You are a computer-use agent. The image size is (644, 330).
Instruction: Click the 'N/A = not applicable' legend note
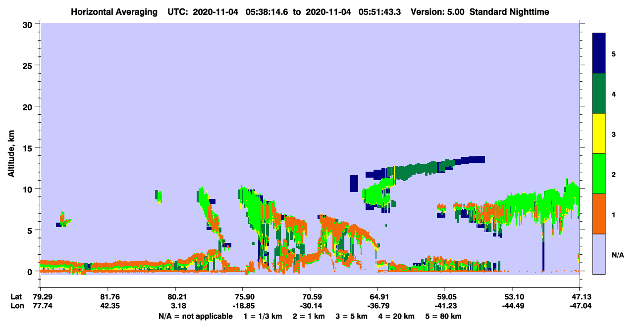(195, 316)
